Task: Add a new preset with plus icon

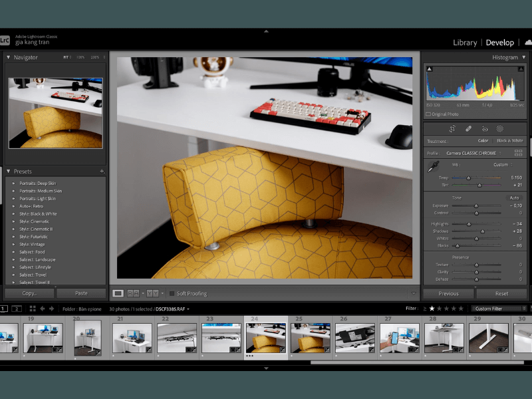Action: [x=102, y=172]
